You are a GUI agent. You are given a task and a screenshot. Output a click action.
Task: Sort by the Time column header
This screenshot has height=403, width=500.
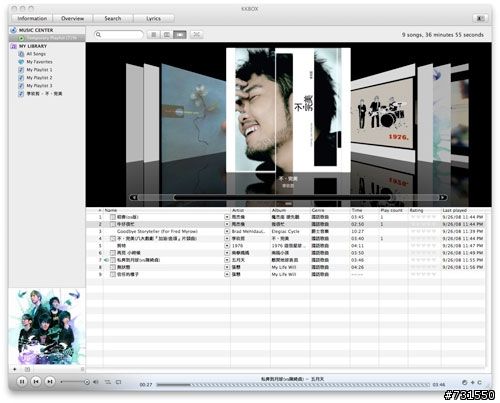coord(365,210)
